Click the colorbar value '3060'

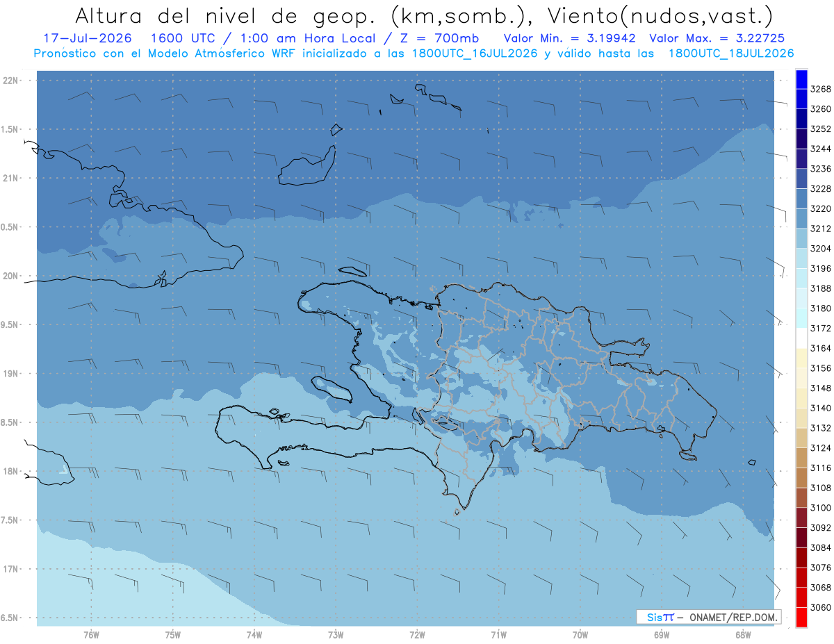[820, 608]
